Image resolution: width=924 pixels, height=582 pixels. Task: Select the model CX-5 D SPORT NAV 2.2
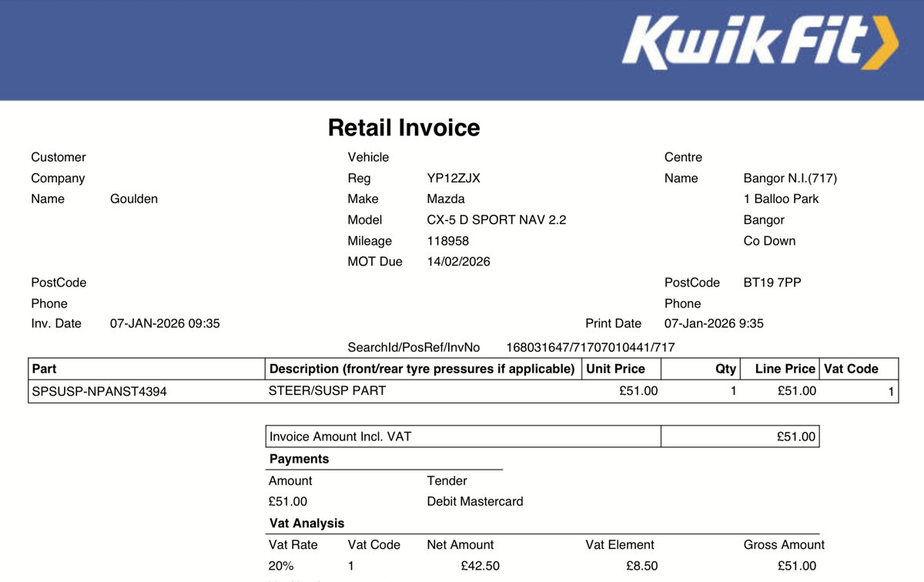[496, 219]
